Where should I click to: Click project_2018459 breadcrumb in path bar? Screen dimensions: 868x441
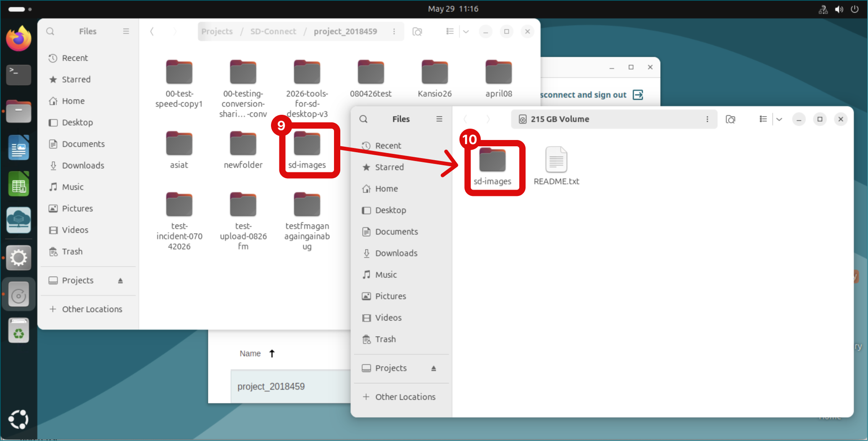(345, 32)
